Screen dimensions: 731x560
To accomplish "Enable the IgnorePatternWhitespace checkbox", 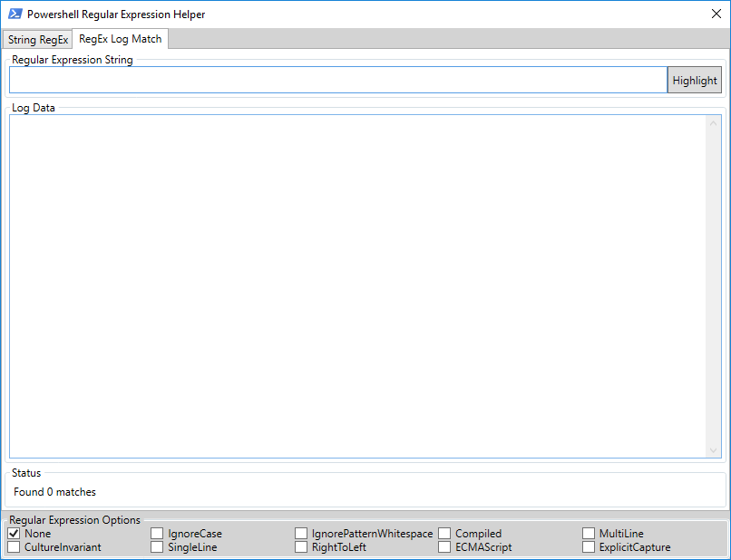I will click(x=301, y=534).
